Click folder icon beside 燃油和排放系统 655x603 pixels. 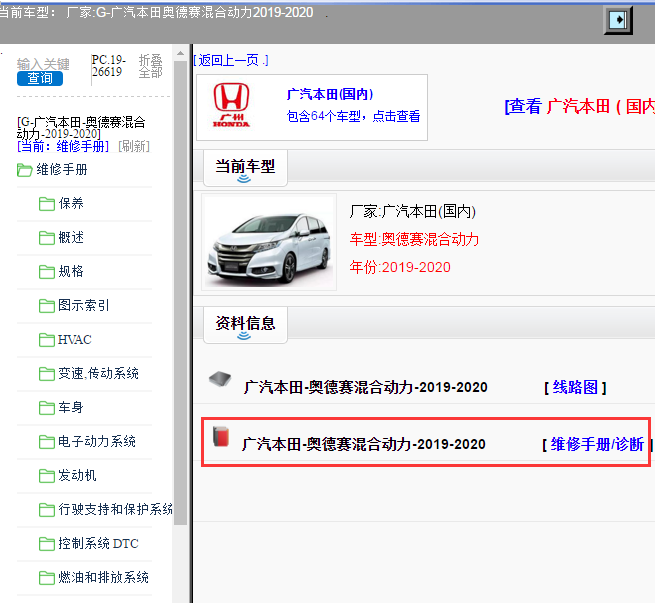pyautogui.click(x=47, y=578)
